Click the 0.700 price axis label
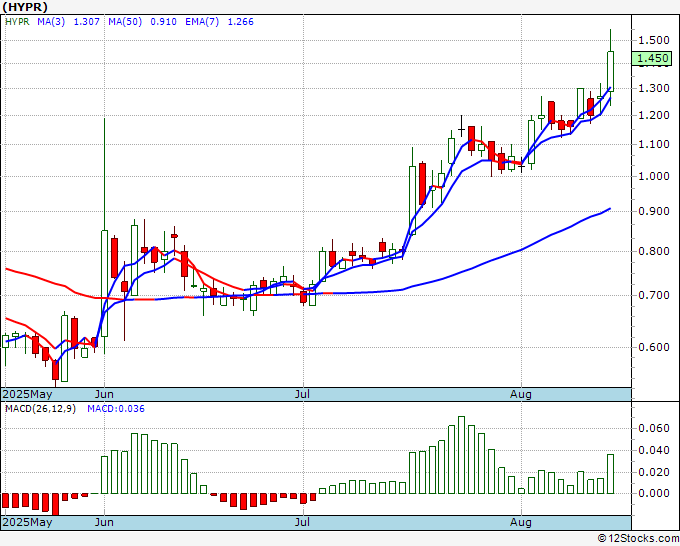680x546 pixels. pyautogui.click(x=654, y=295)
